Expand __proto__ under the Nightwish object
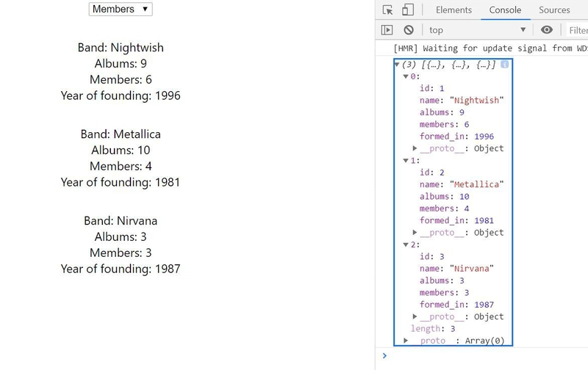 [x=415, y=148]
